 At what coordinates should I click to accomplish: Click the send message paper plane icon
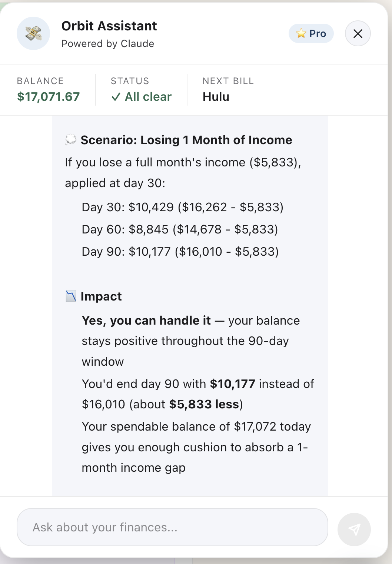(354, 529)
